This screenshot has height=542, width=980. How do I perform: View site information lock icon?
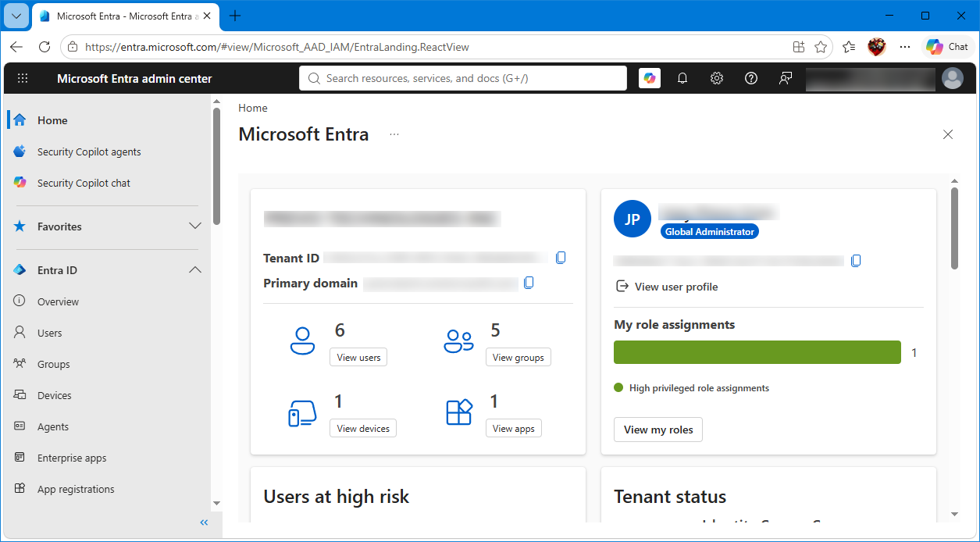click(73, 47)
